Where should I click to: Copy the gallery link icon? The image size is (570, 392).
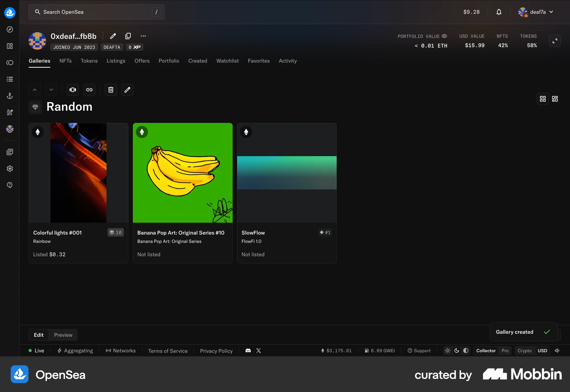pos(89,90)
